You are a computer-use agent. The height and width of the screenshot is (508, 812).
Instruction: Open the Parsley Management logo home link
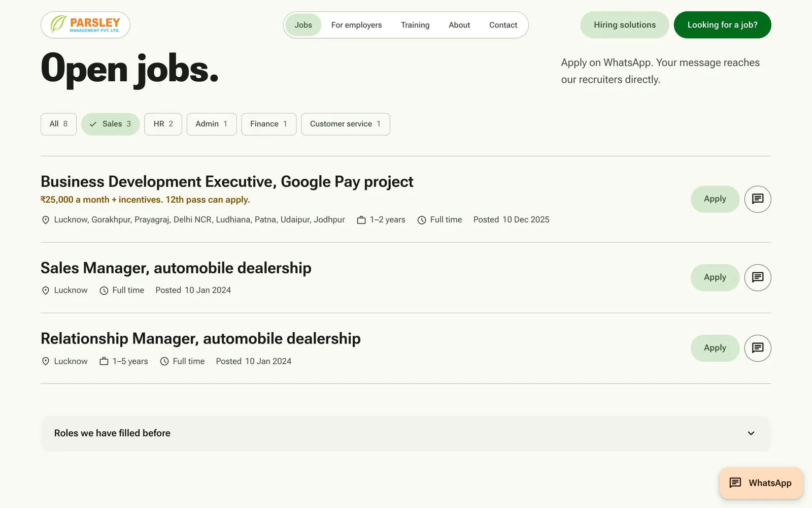point(85,25)
